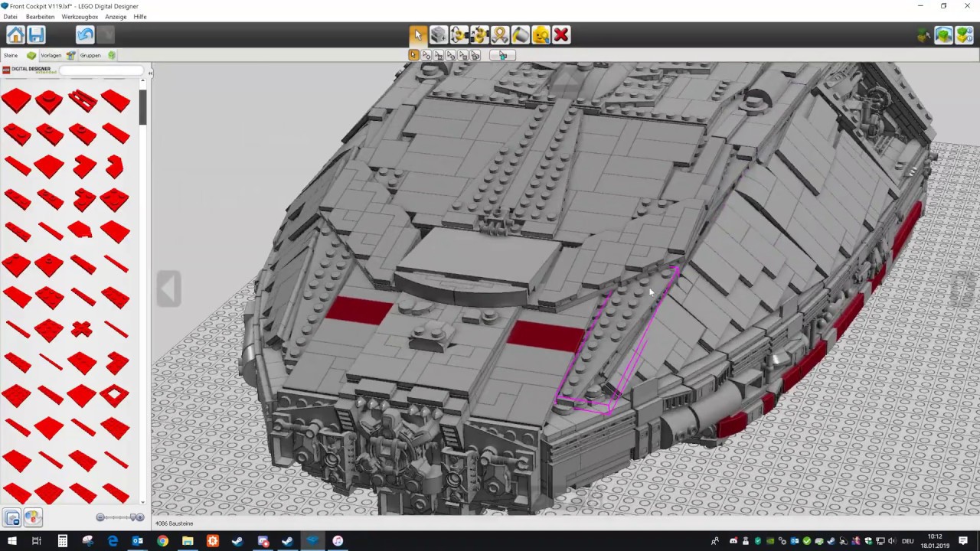This screenshot has height=551, width=980.
Task: Collapse the brick palette with double arrow
Action: pyautogui.click(x=151, y=73)
